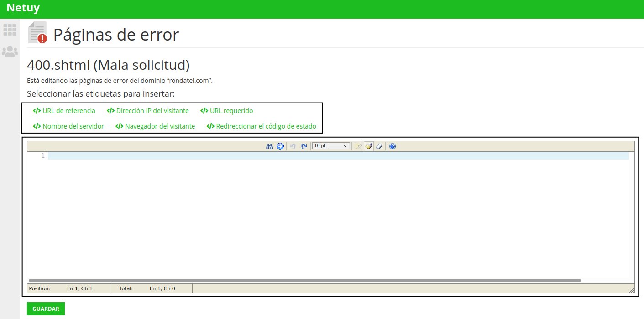
Task: Open the editor help question mark
Action: point(393,146)
